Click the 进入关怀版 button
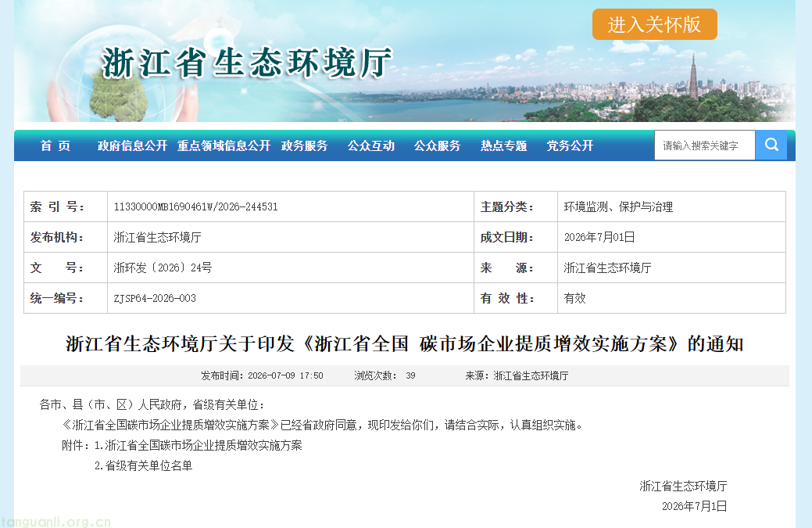Viewport: 812px width, 528px height. (655, 24)
